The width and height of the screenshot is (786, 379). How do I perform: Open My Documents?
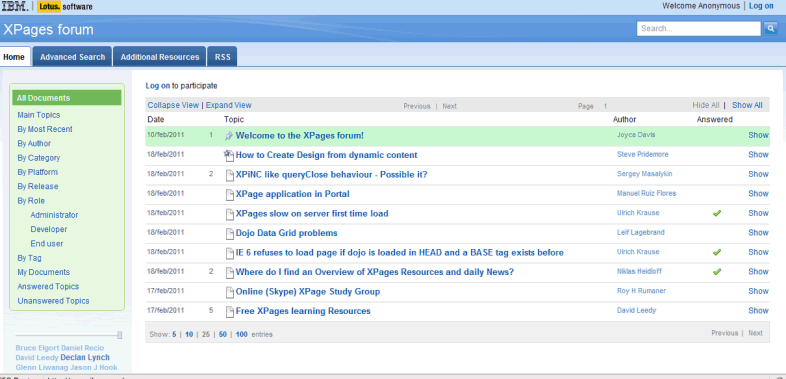pos(44,272)
